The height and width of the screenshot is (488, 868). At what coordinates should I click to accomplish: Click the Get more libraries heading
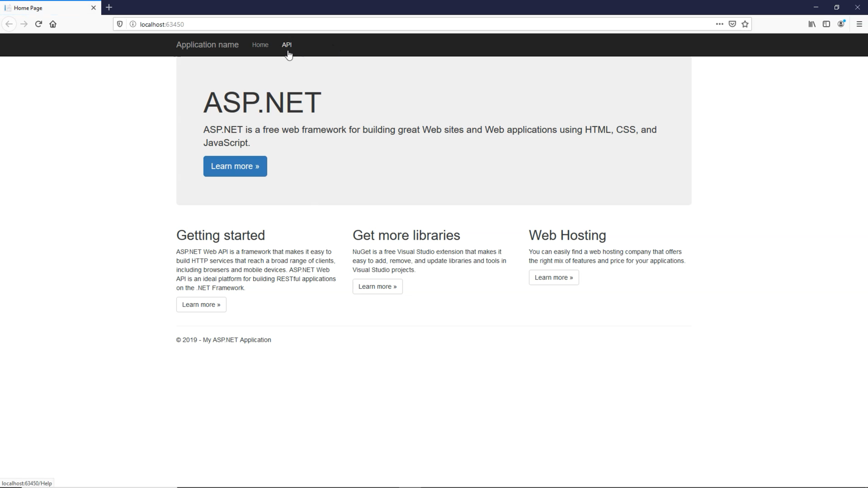pos(406,235)
